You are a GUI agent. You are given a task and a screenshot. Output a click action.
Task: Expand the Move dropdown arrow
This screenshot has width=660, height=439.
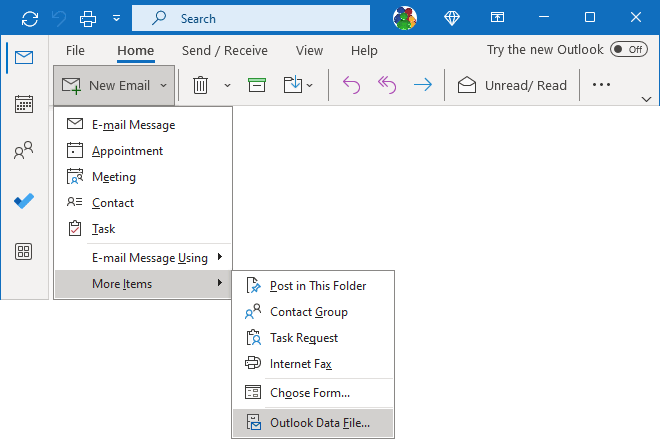click(310, 85)
